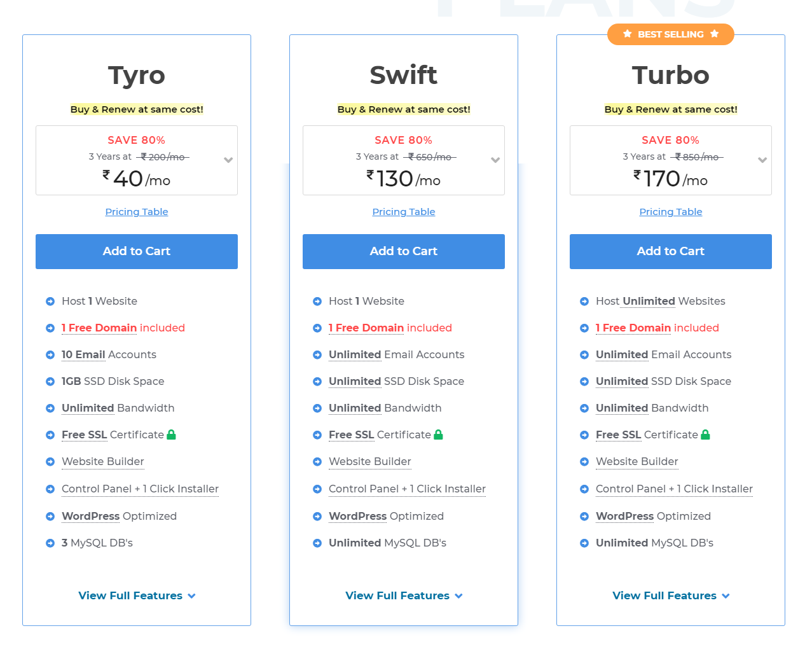Viewport: 812px width, 647px height.
Task: Open Pricing Table link under Swift
Action: coord(404,212)
